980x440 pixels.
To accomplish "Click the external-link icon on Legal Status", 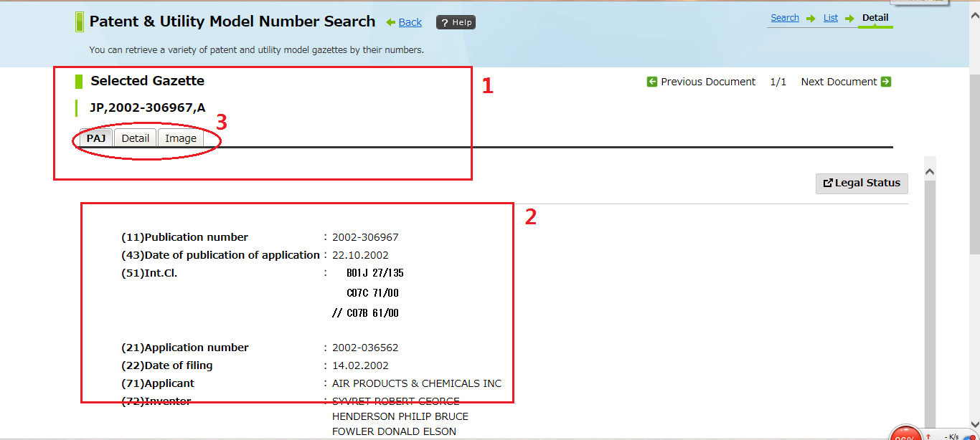I will [828, 183].
